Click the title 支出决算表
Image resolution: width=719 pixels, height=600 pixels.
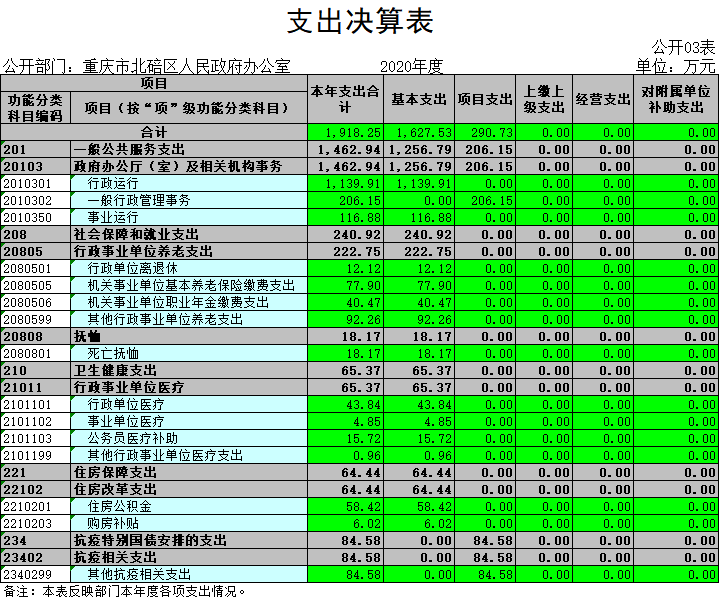360,21
